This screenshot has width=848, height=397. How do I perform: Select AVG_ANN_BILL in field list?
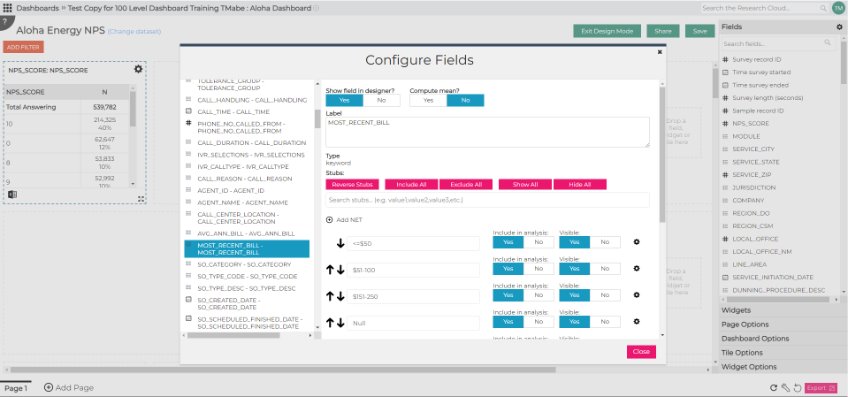[x=246, y=234]
